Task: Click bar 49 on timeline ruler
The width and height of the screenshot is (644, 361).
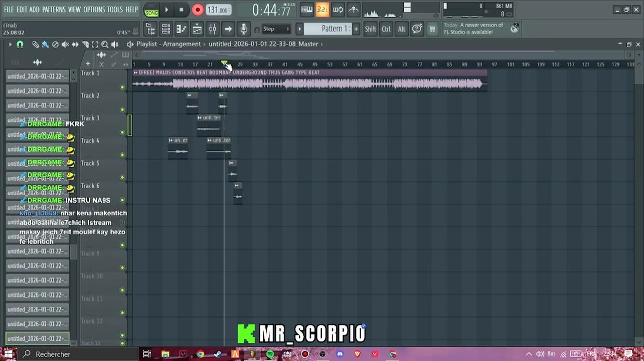Action: pos(315,64)
